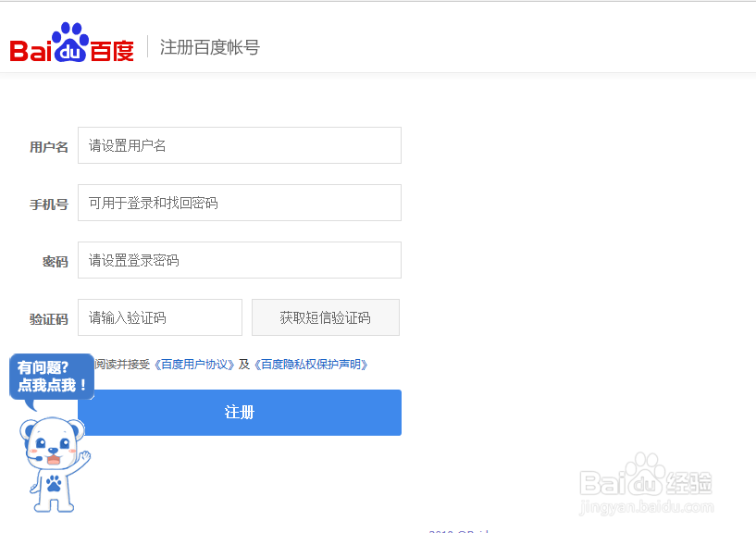Viewport: 756px width, 533px height.
Task: Click the 密码 field label
Action: (x=55, y=262)
